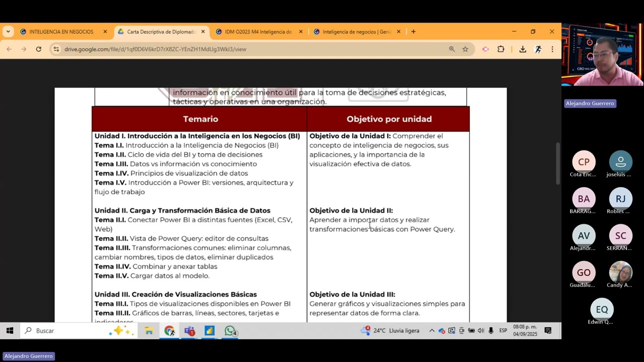Select participant GO Guadalu avatar
The image size is (644, 362).
click(584, 273)
